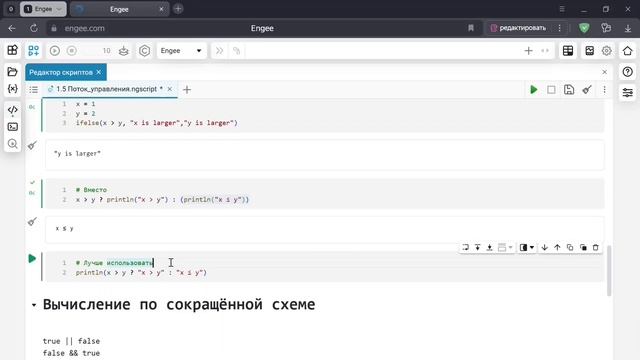
Task: Click the plus icon in the top toolbar
Action: 528,51
